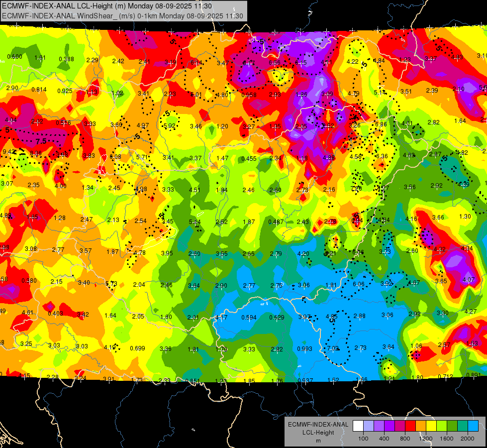This screenshot has width=487, height=448.
Task: Click the wind shear value 4.07
Action: (469, 279)
